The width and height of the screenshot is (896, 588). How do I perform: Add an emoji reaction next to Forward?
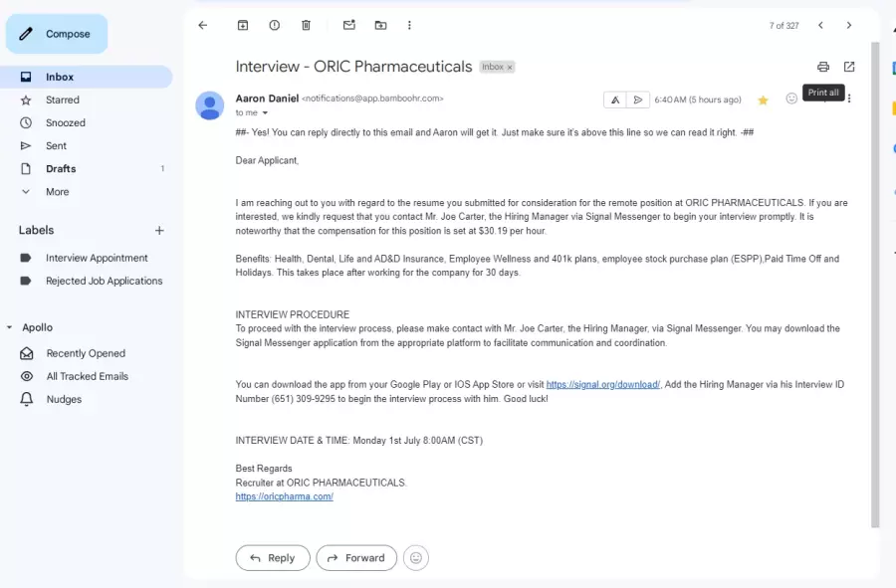tap(416, 558)
